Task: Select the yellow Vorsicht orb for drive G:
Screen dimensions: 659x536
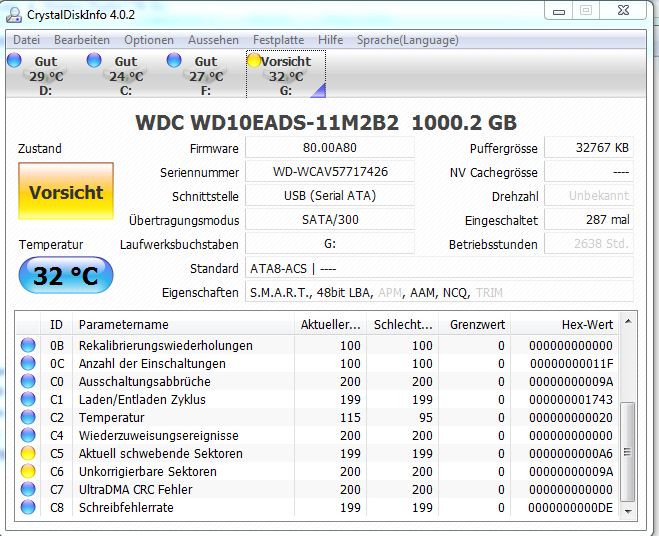Action: tap(254, 60)
